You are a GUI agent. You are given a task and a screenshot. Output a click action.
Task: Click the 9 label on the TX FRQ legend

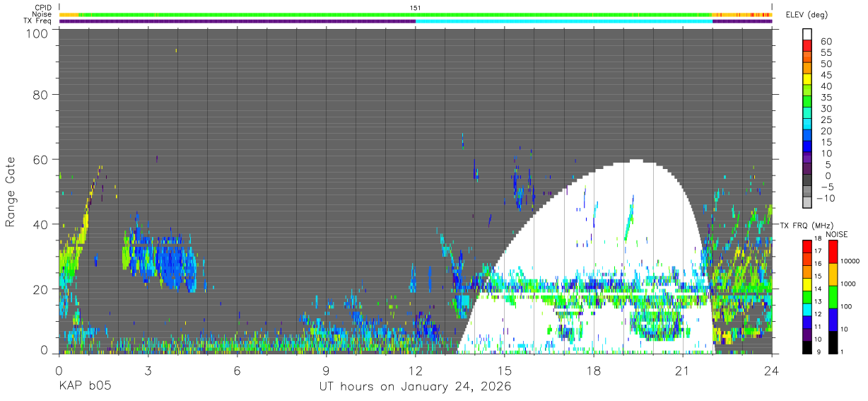tap(819, 351)
